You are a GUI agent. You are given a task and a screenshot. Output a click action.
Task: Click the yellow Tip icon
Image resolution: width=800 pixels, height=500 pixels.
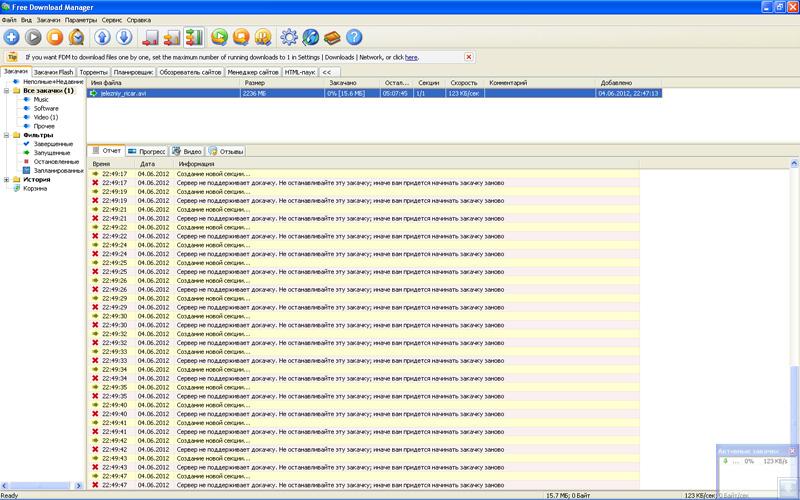pyautogui.click(x=12, y=57)
